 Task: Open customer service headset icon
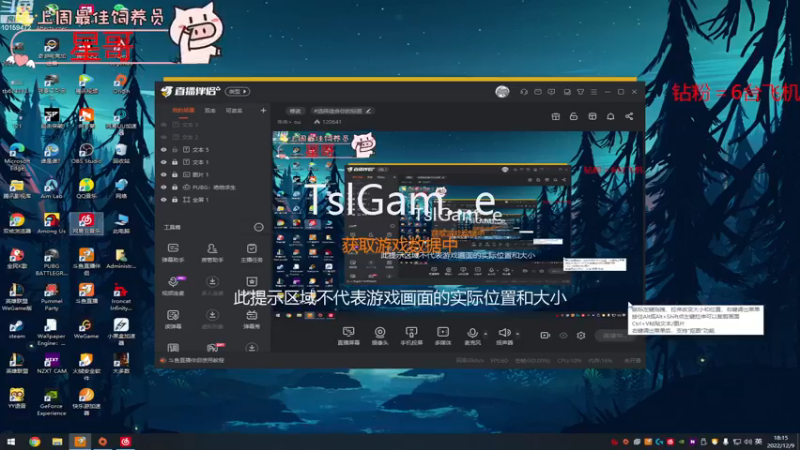click(524, 92)
